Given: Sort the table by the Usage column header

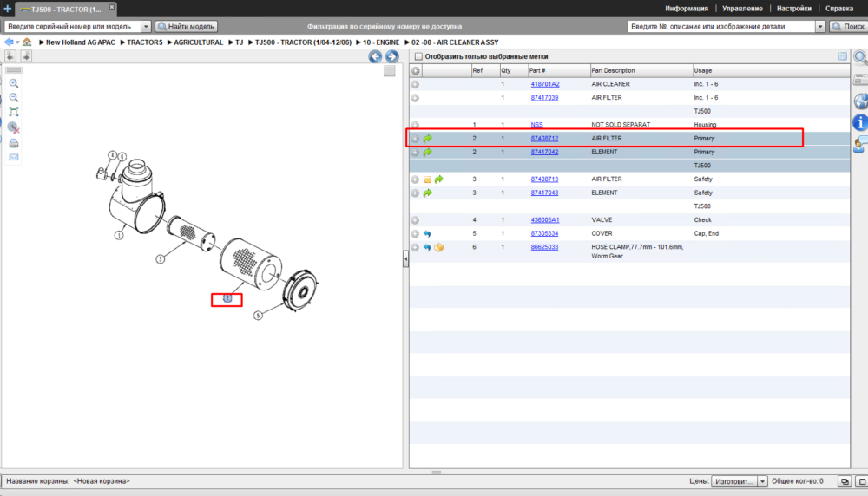Looking at the screenshot, I should (771, 71).
